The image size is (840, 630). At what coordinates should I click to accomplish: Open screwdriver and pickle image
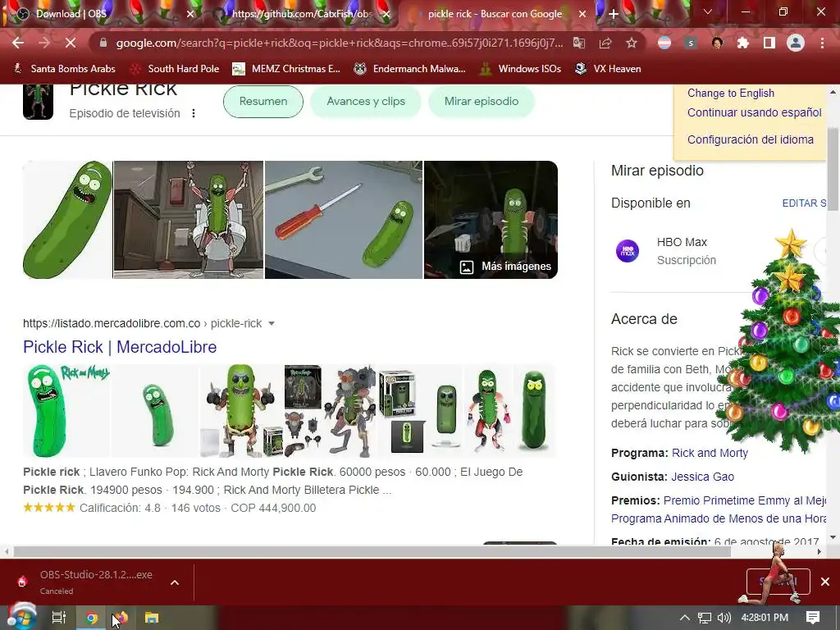pyautogui.click(x=344, y=220)
